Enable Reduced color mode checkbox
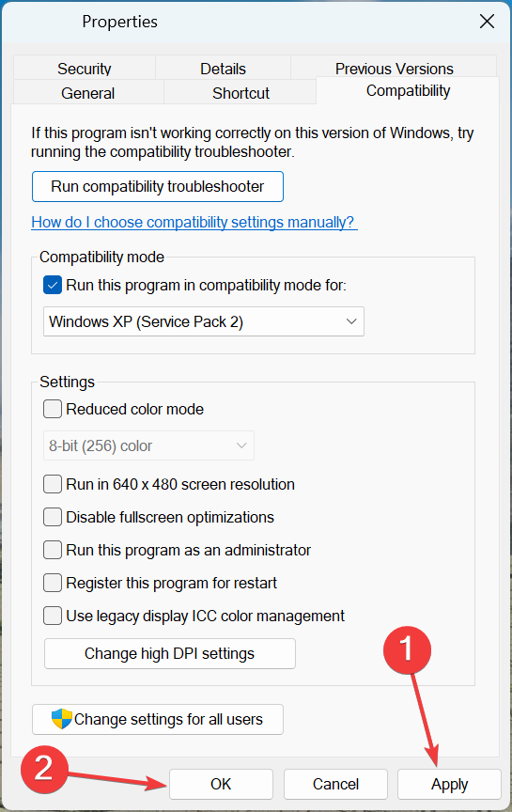 pos(53,409)
